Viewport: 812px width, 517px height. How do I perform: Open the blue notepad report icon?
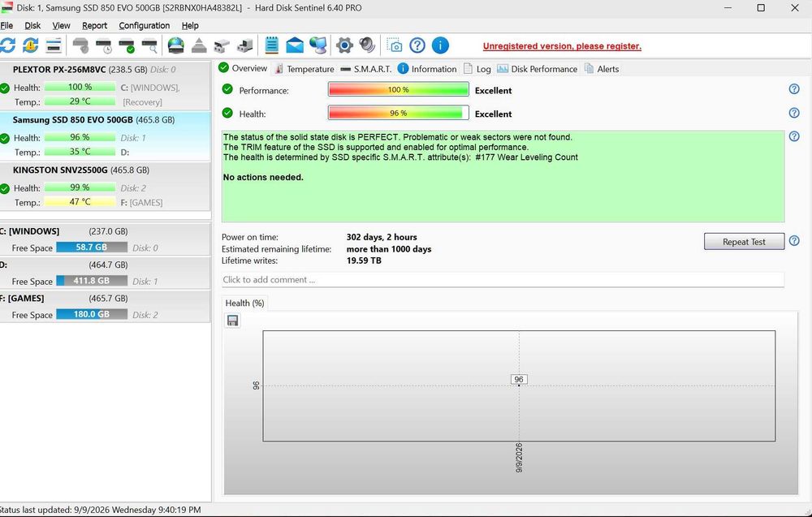point(271,45)
